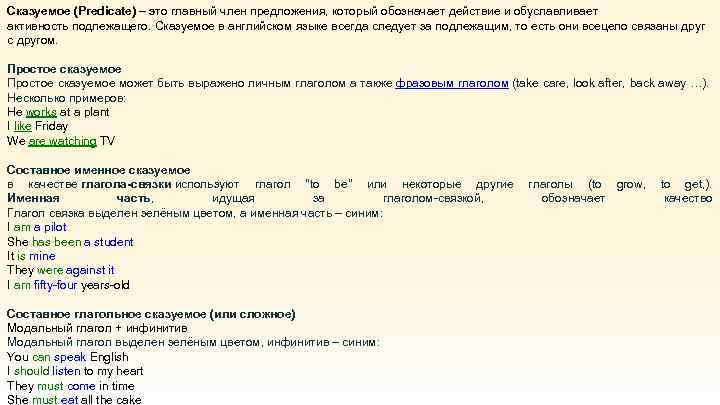This screenshot has height=405, width=720.
Task: Click the sentence 'She has been a student'
Action: [70, 242]
